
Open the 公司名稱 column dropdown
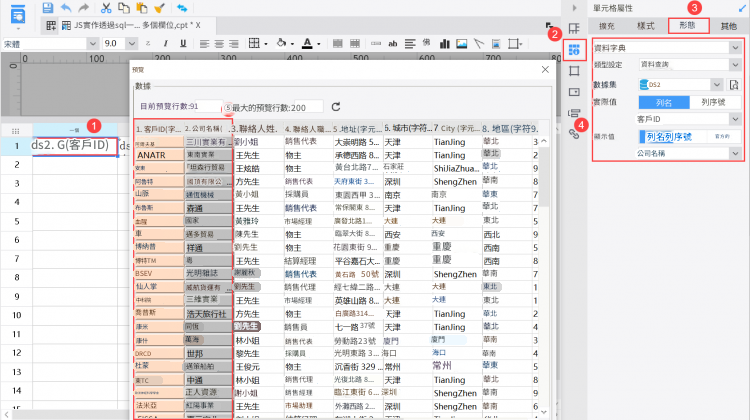pos(735,154)
